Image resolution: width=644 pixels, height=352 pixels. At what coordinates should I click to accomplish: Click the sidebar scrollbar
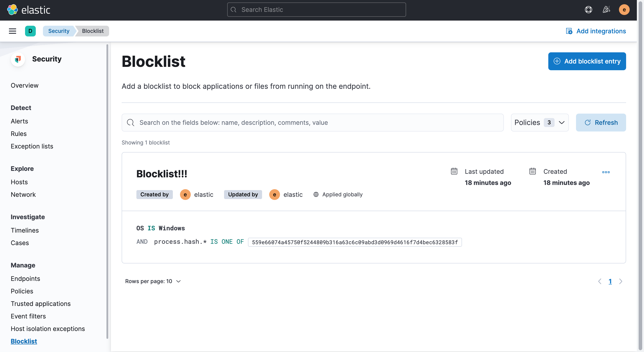click(107, 190)
